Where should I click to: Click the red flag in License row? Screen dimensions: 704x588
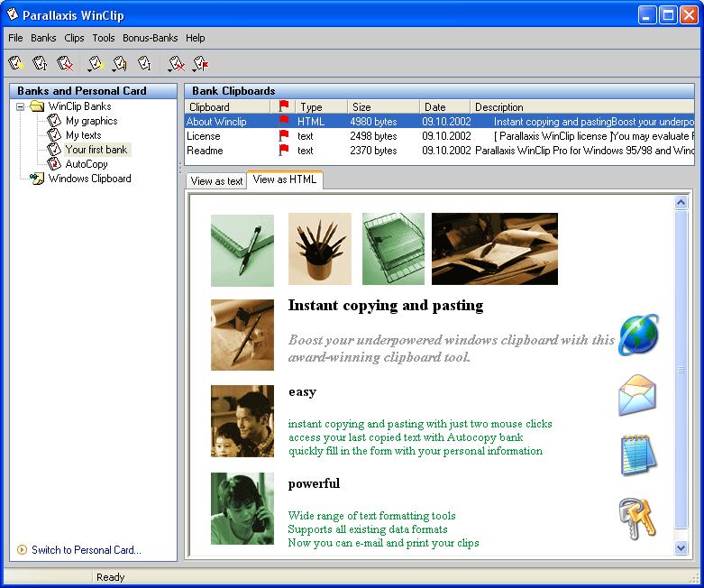point(284,135)
